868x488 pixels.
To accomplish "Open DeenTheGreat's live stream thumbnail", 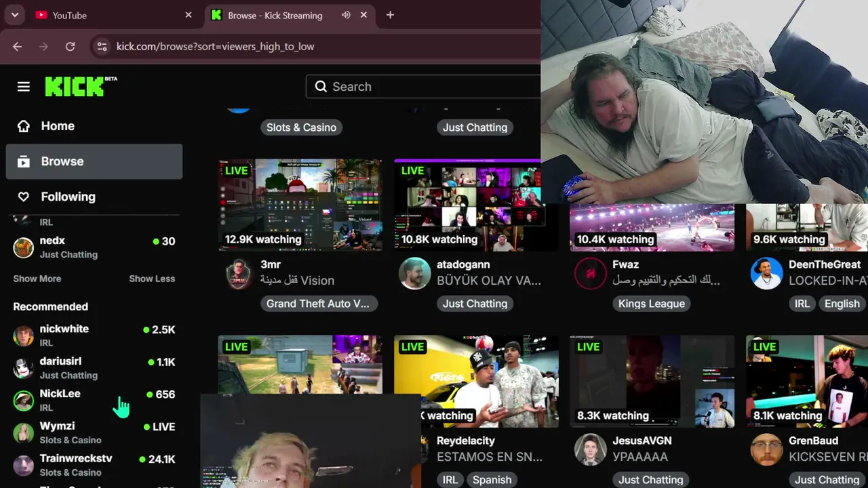I will coord(807,227).
